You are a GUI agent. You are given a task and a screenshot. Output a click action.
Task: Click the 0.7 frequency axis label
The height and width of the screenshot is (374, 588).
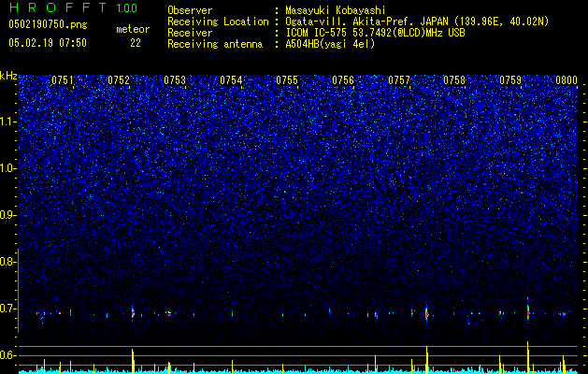(x=7, y=309)
